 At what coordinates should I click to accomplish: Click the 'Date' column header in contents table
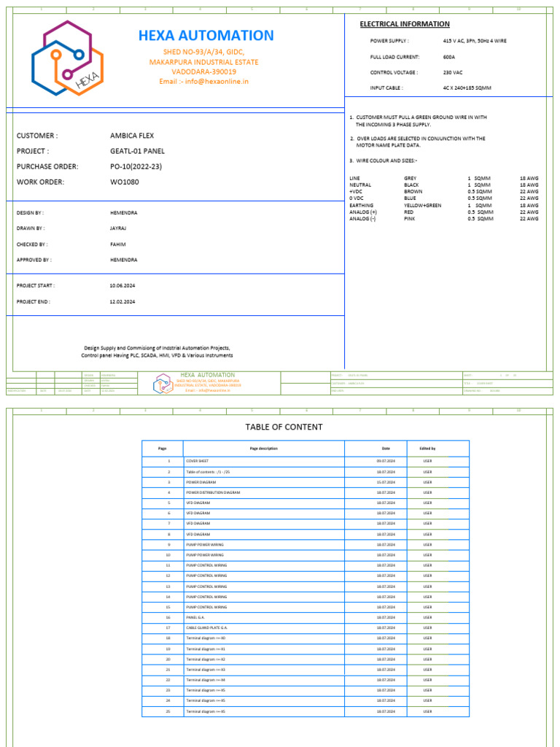(385, 449)
